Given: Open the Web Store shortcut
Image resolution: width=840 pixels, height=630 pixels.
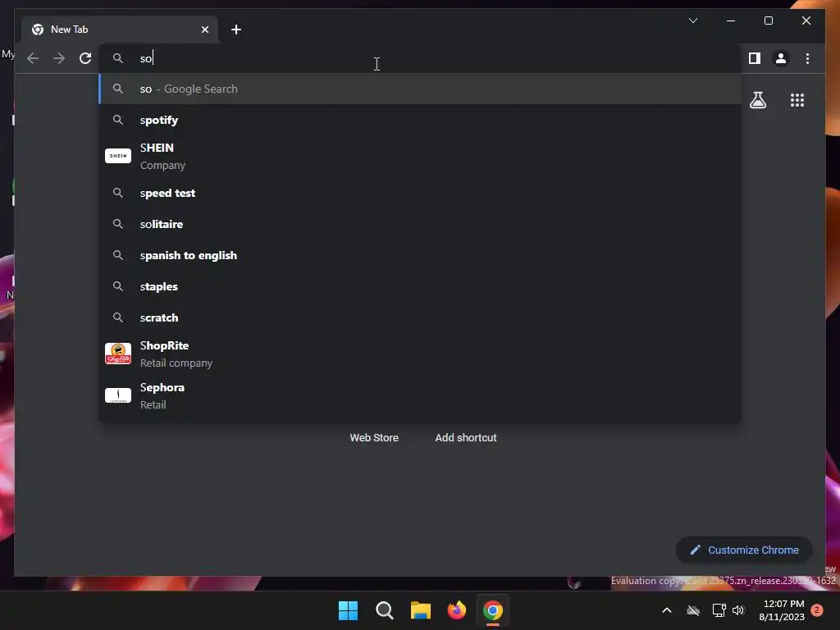Looking at the screenshot, I should (x=374, y=438).
